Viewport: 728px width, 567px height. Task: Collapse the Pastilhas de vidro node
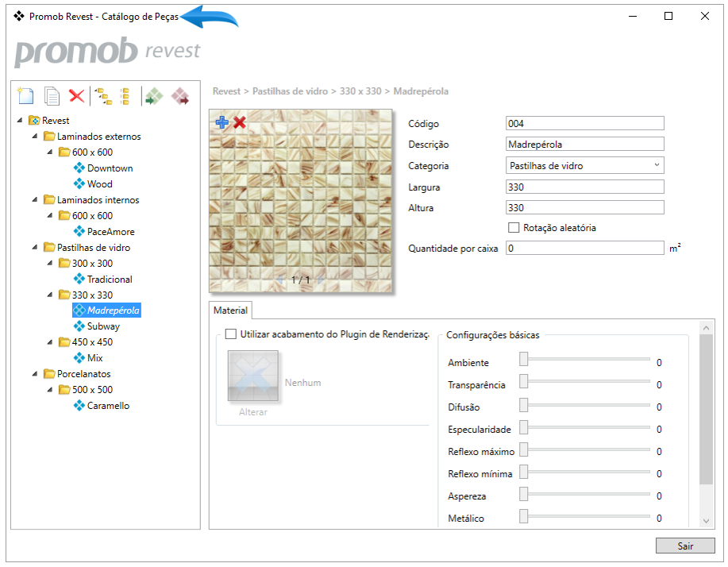[35, 248]
